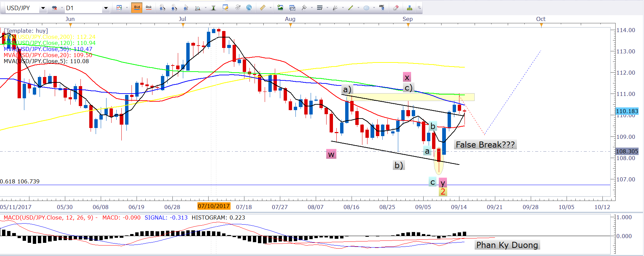Click the hierarchy tree icon in the toolbar

tap(409, 8)
